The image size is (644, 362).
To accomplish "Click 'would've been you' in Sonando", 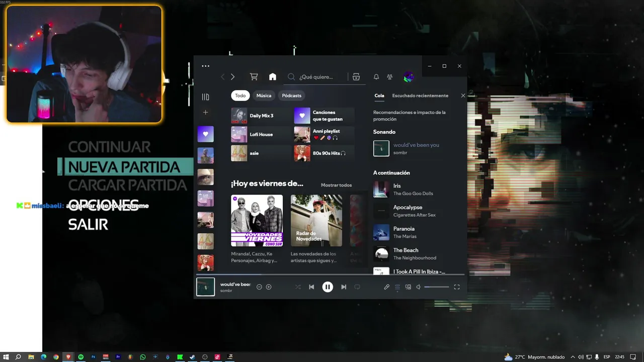I will pyautogui.click(x=416, y=145).
